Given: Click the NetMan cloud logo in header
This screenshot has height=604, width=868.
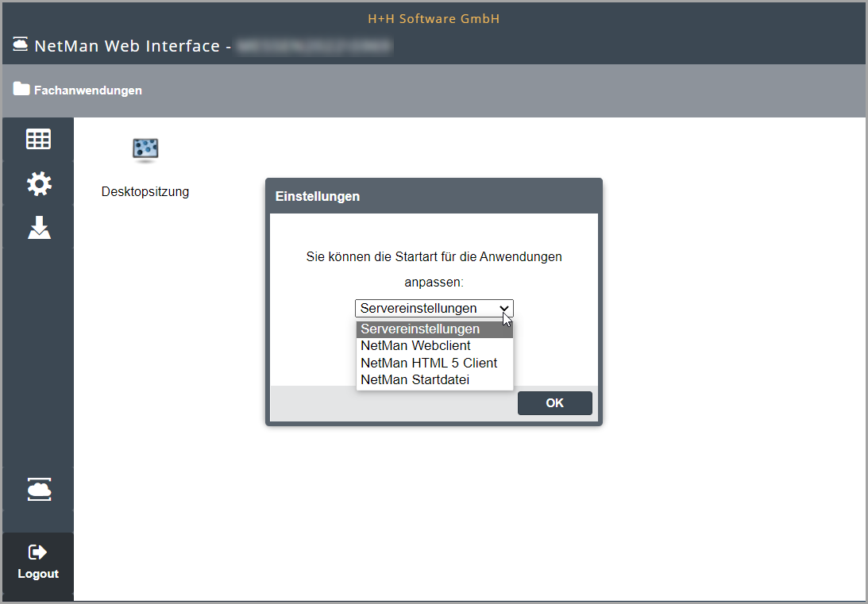Looking at the screenshot, I should pyautogui.click(x=21, y=44).
